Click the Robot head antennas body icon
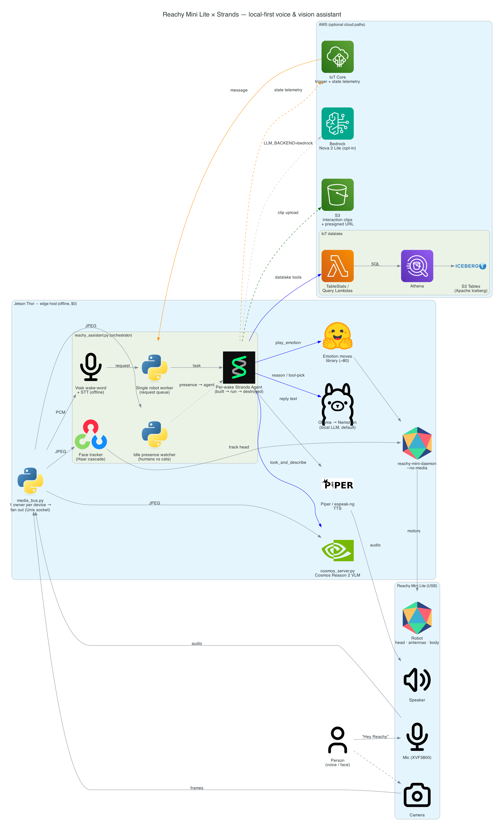Viewport: 504px width, 831px height. tap(417, 618)
